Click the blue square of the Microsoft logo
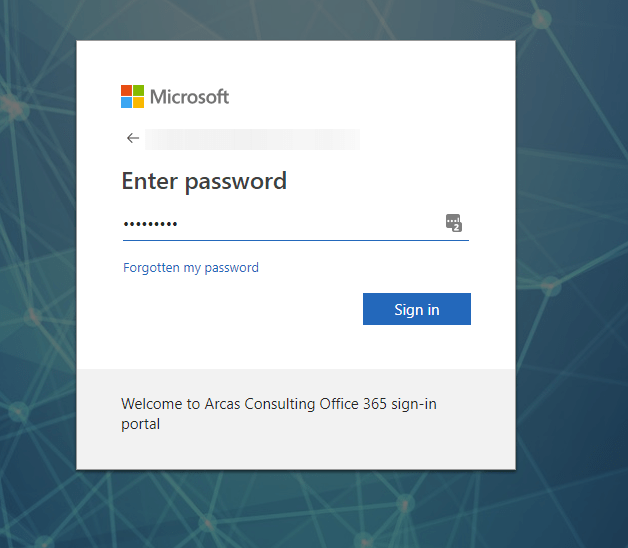 coord(127,102)
